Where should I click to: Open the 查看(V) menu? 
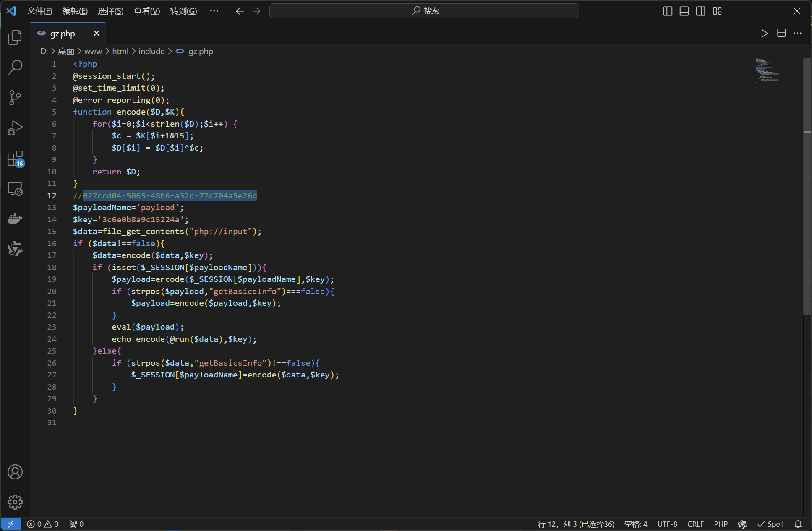(x=147, y=11)
